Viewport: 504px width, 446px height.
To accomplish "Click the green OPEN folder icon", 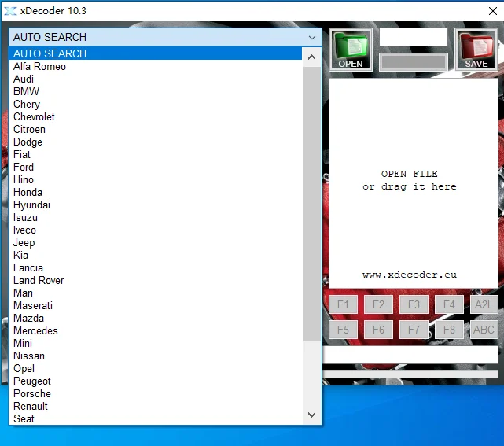I will click(x=351, y=50).
